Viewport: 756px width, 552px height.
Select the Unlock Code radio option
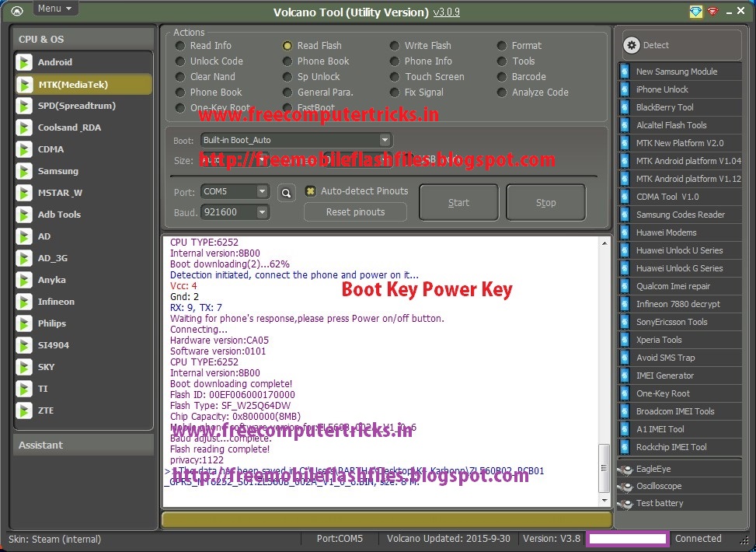tap(180, 61)
